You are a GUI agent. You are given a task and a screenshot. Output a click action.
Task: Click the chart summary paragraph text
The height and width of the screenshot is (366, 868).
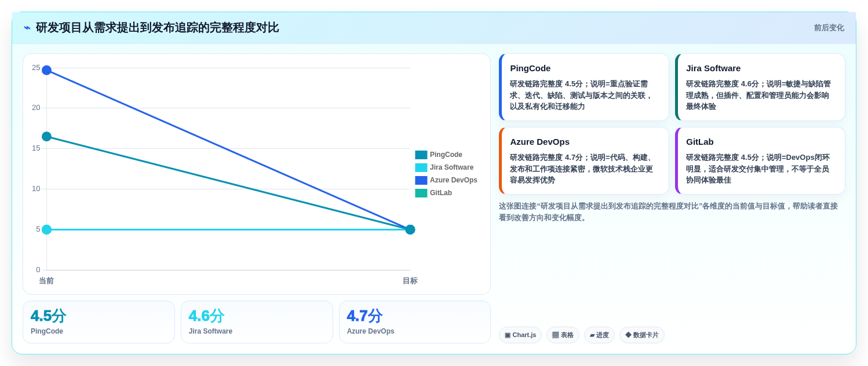coord(668,212)
